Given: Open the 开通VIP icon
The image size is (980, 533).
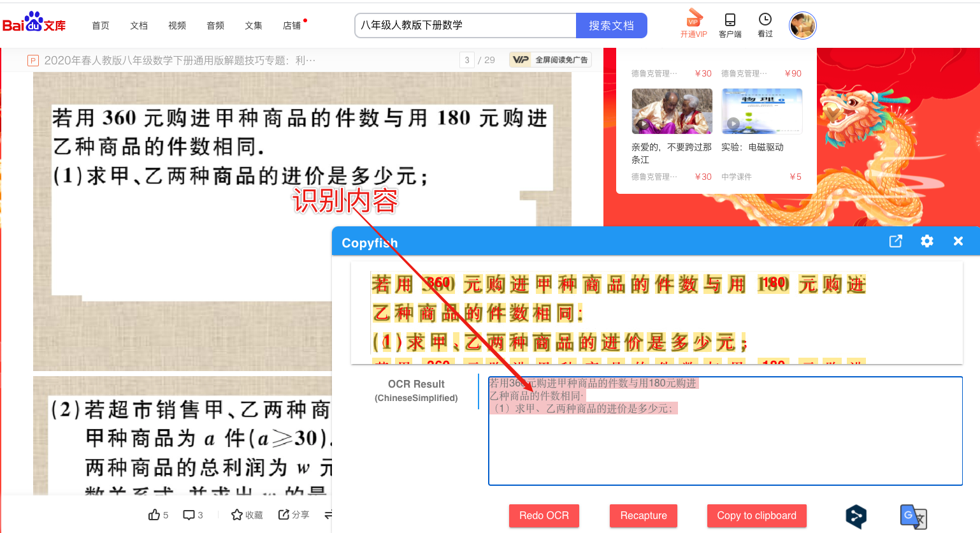Looking at the screenshot, I should click(694, 24).
